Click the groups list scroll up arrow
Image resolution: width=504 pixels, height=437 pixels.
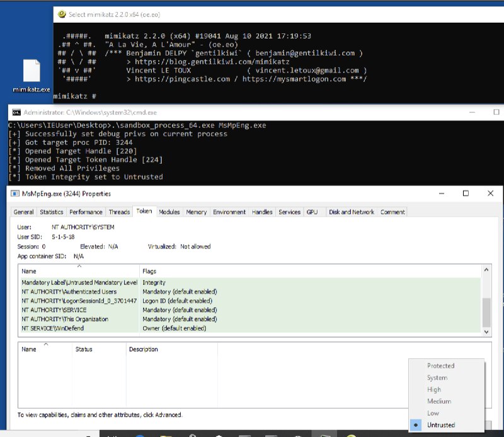(x=486, y=270)
